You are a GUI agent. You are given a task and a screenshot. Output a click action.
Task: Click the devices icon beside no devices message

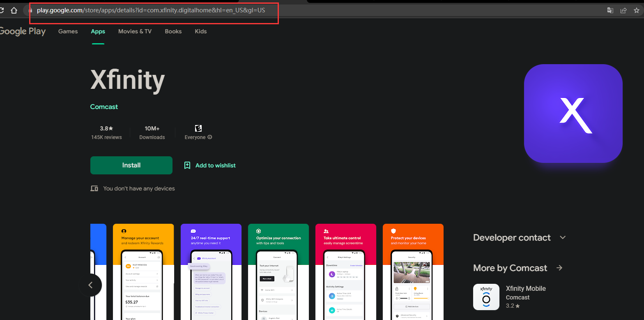tap(94, 188)
